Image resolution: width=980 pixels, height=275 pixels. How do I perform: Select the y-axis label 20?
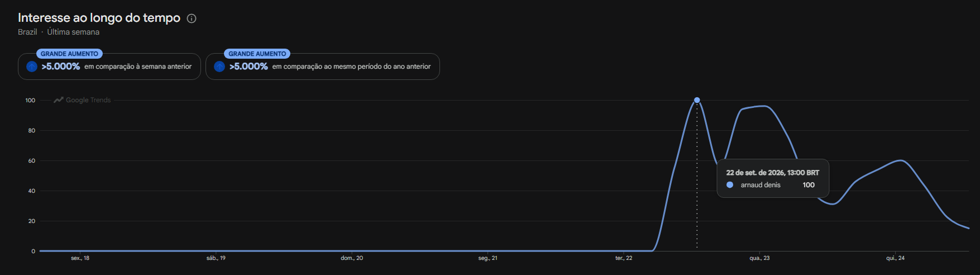32,221
